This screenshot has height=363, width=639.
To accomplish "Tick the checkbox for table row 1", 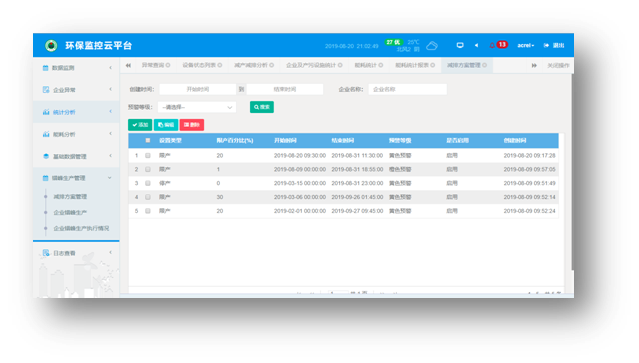I will [148, 156].
